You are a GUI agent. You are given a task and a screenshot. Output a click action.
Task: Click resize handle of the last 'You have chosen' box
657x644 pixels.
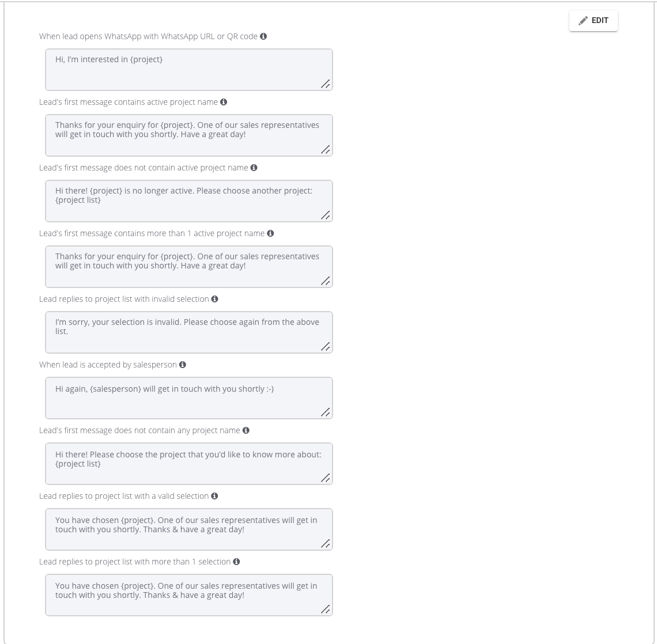(326, 609)
